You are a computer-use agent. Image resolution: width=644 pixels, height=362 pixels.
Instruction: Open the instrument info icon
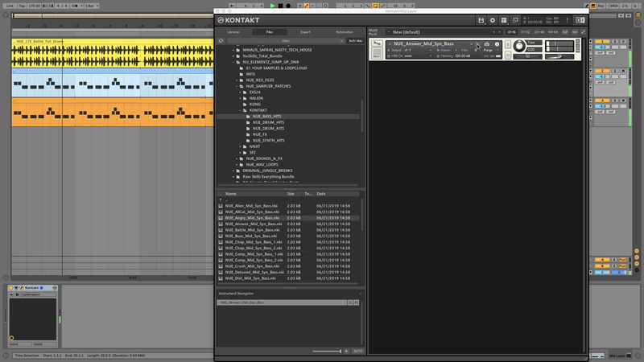pyautogui.click(x=497, y=44)
